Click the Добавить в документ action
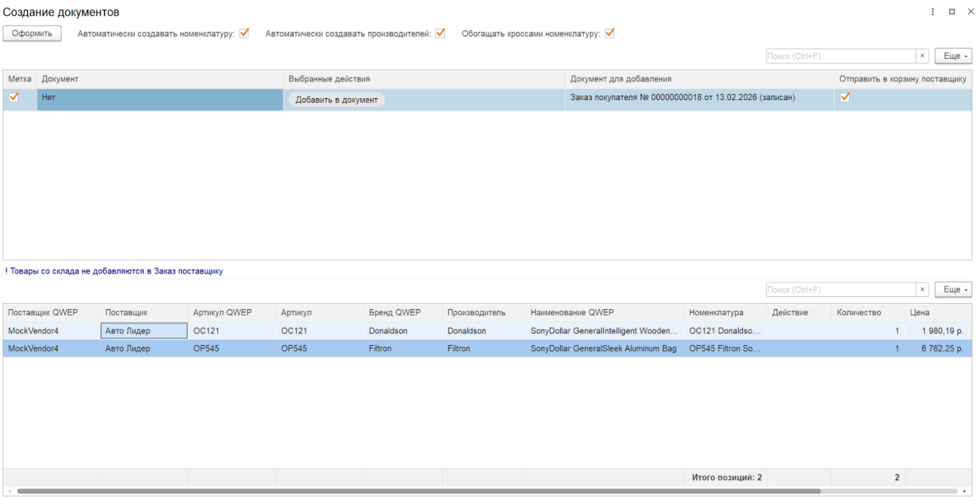The image size is (980, 500). [337, 99]
